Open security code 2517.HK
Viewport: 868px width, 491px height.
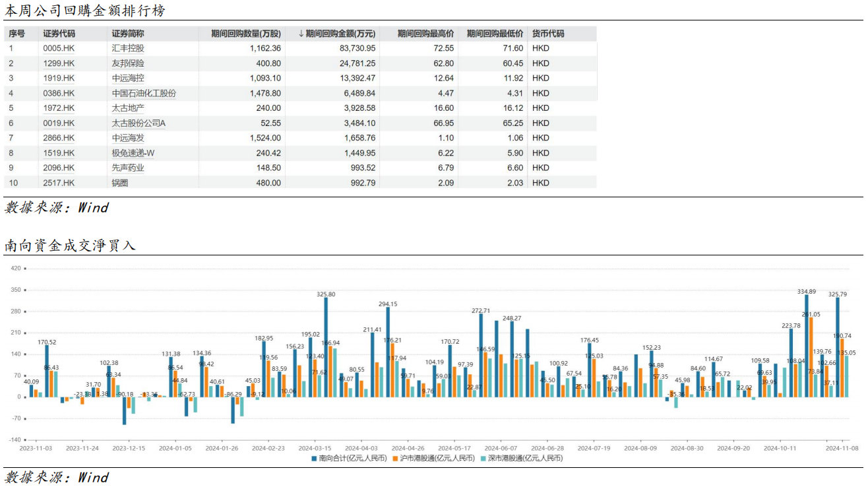(59, 183)
